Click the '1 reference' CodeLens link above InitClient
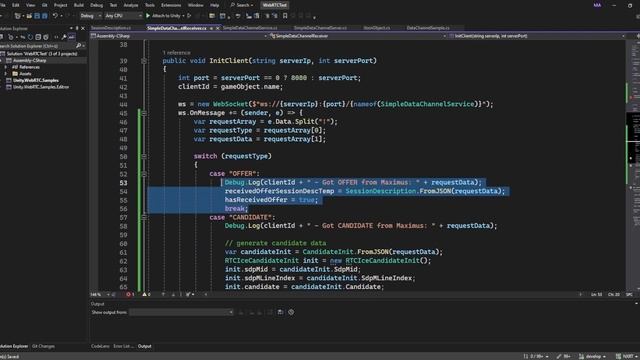This screenshot has height=360, width=640. point(176,53)
